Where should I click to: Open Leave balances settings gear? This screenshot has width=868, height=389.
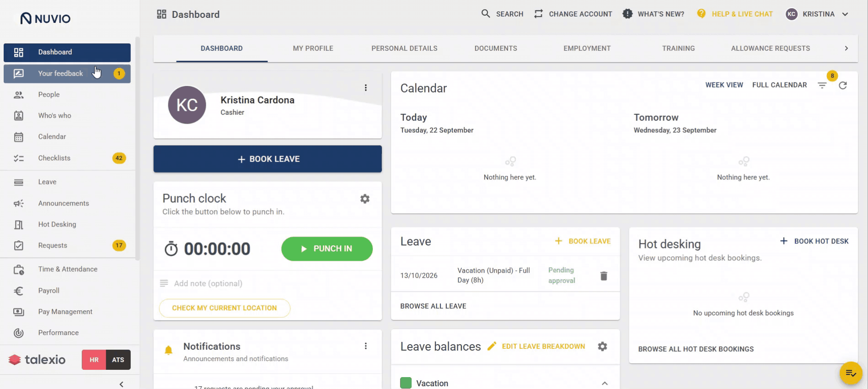(603, 346)
